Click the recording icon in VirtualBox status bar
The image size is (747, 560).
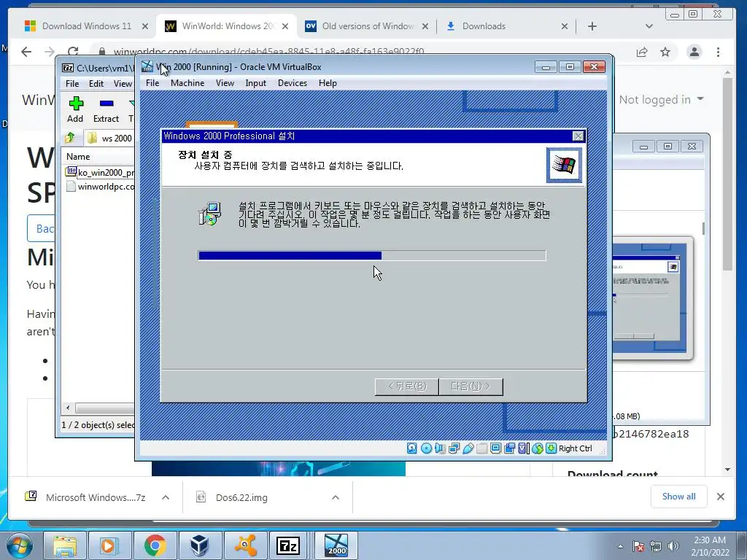point(510,448)
